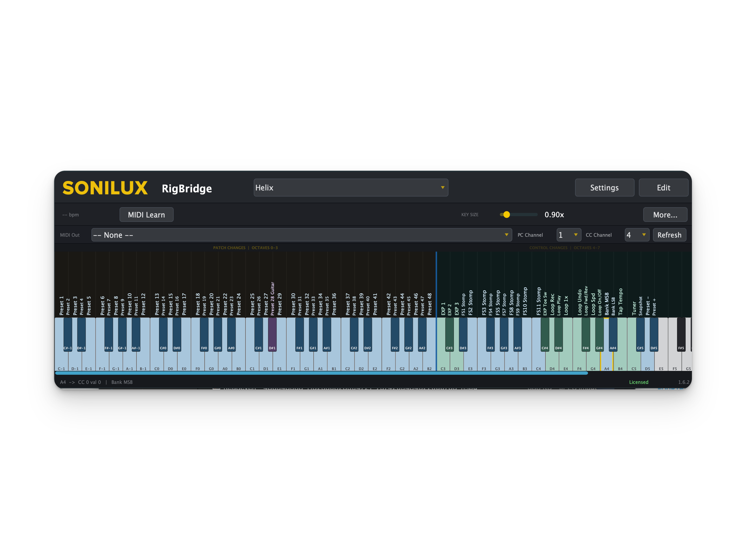
Task: Play the D#3 FS1 Stomp key
Action: pos(463,334)
